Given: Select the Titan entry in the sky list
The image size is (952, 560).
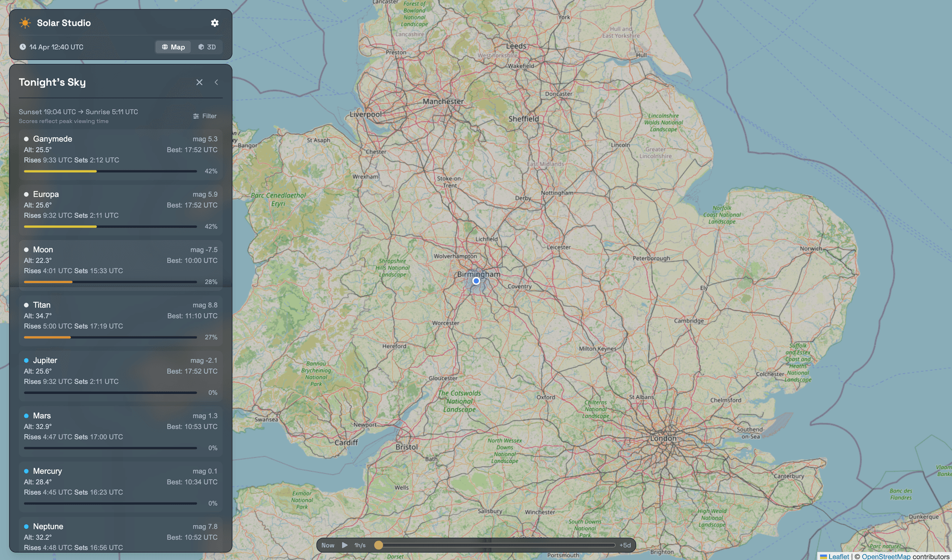Looking at the screenshot, I should click(x=119, y=320).
